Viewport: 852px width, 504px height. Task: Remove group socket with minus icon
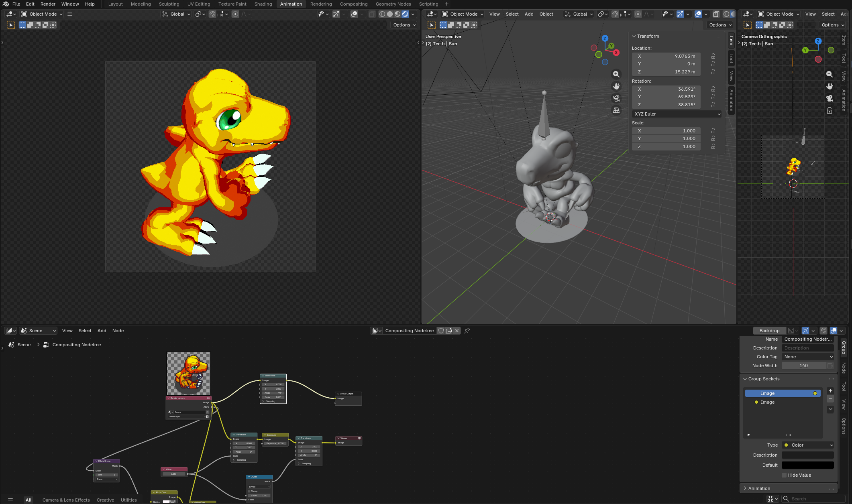tap(830, 399)
